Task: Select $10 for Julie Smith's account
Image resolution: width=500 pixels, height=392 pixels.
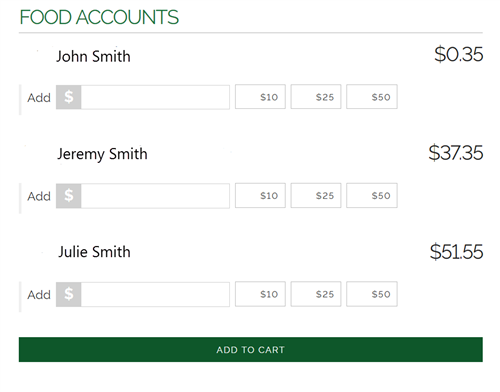Action: 260,294
